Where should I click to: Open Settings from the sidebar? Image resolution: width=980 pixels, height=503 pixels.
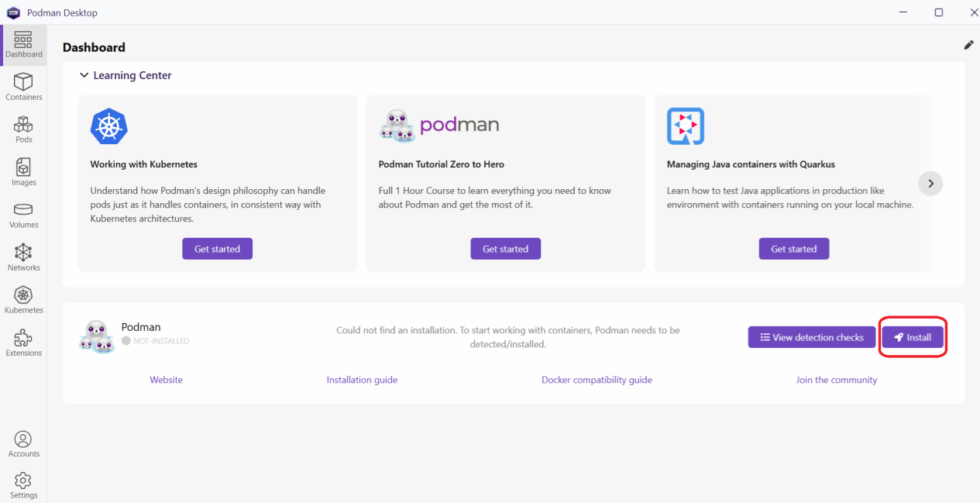[23, 483]
